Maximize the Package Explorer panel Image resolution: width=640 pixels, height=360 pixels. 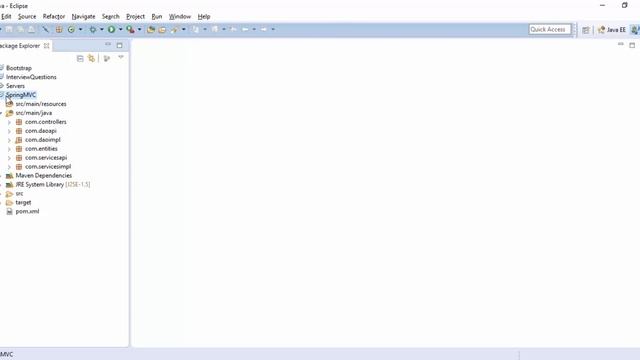119,45
